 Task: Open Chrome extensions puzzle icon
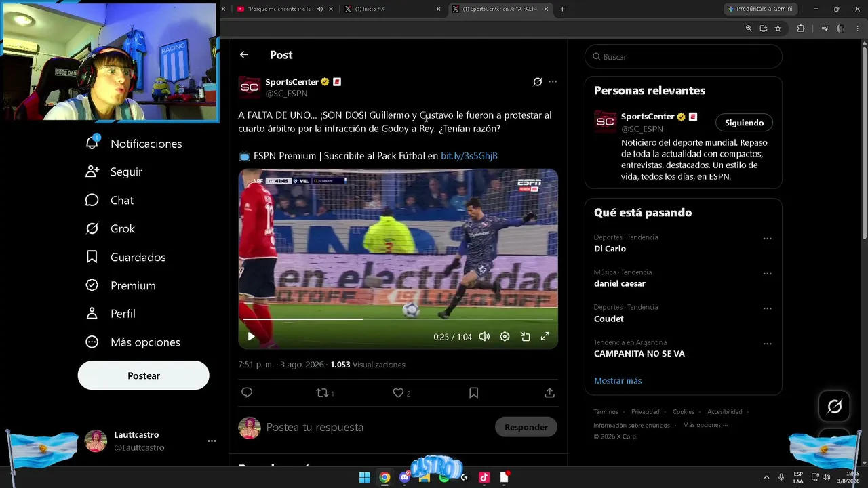coord(801,28)
